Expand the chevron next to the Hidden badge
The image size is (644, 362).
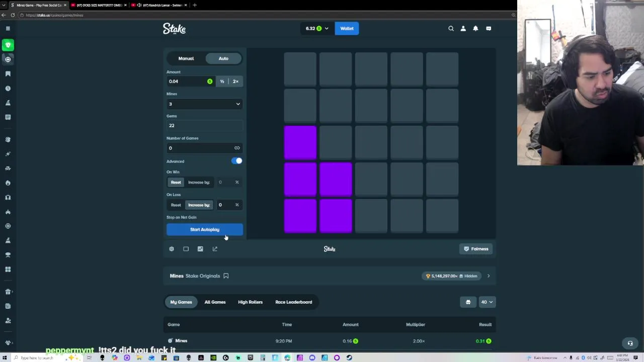488,276
